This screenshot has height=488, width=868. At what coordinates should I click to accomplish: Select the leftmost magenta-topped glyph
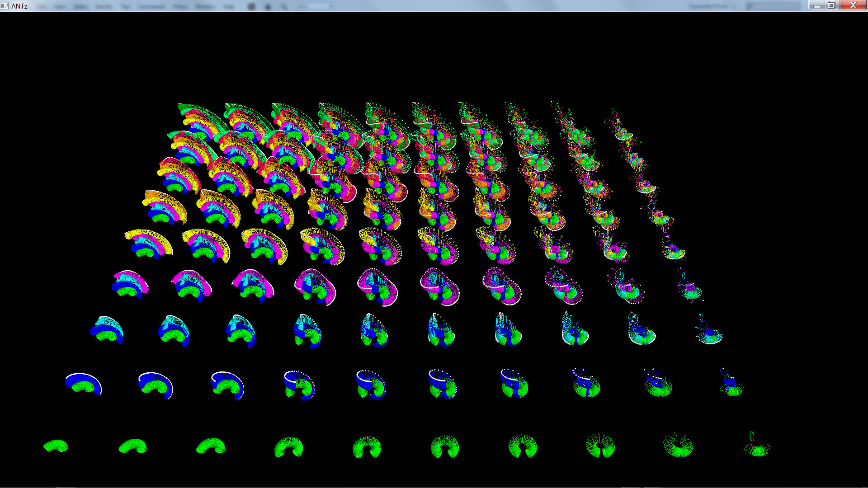130,284
